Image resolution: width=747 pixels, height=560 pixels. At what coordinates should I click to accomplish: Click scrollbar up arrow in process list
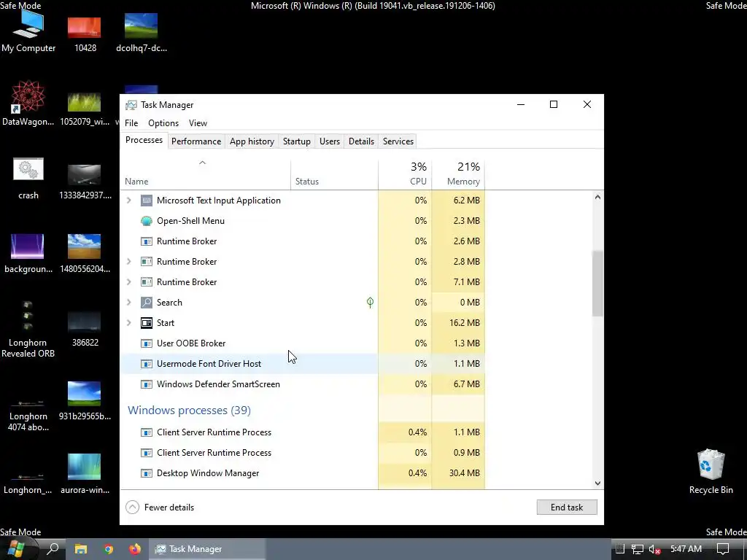pyautogui.click(x=597, y=197)
